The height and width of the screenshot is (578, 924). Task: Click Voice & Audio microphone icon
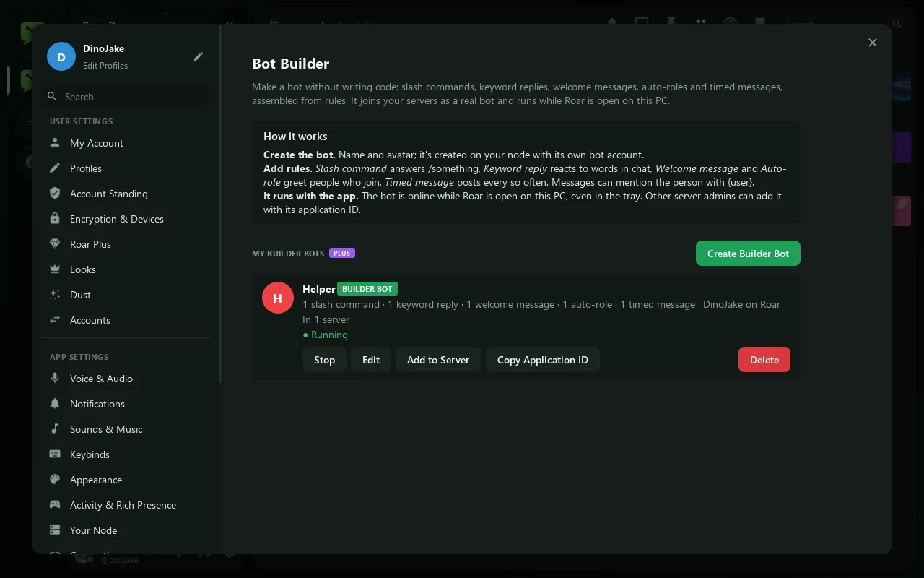[x=55, y=379]
